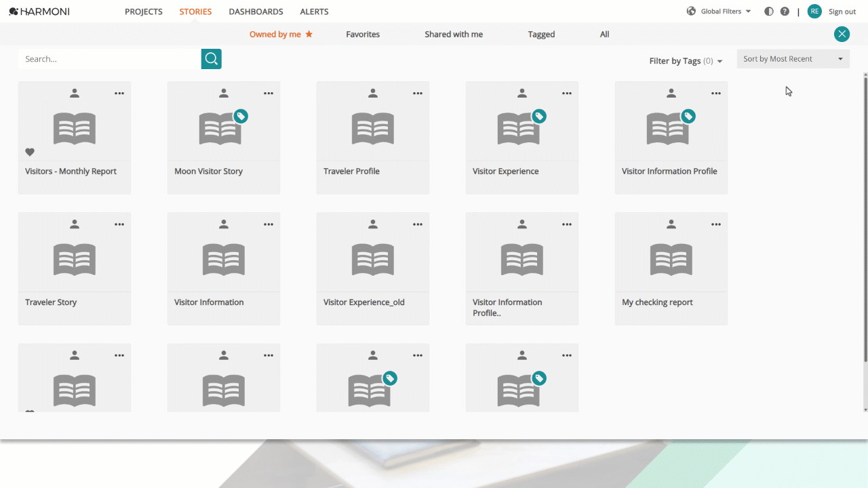Select the Stories menu
Screen dimensions: 868x488
[195, 12]
